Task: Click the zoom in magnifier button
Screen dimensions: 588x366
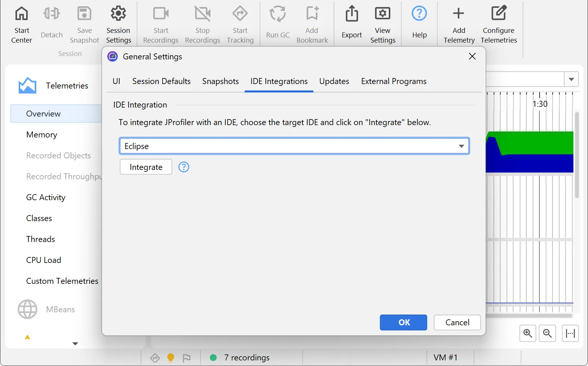Action: (528, 333)
